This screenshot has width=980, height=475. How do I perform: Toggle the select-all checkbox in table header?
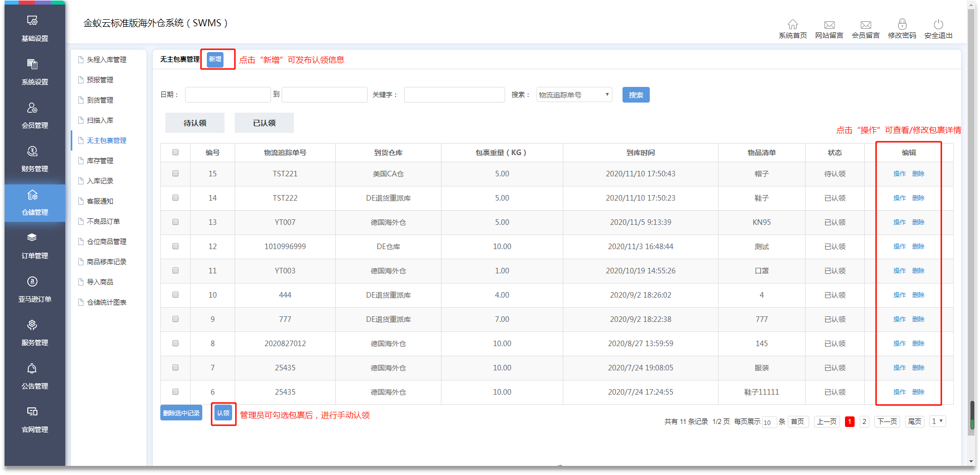pos(175,152)
